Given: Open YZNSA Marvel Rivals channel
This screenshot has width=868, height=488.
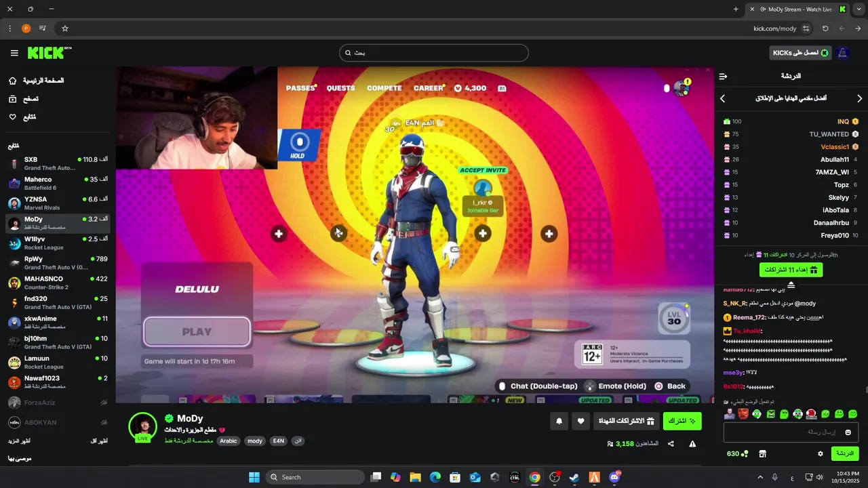Looking at the screenshot, I should pyautogui.click(x=58, y=203).
